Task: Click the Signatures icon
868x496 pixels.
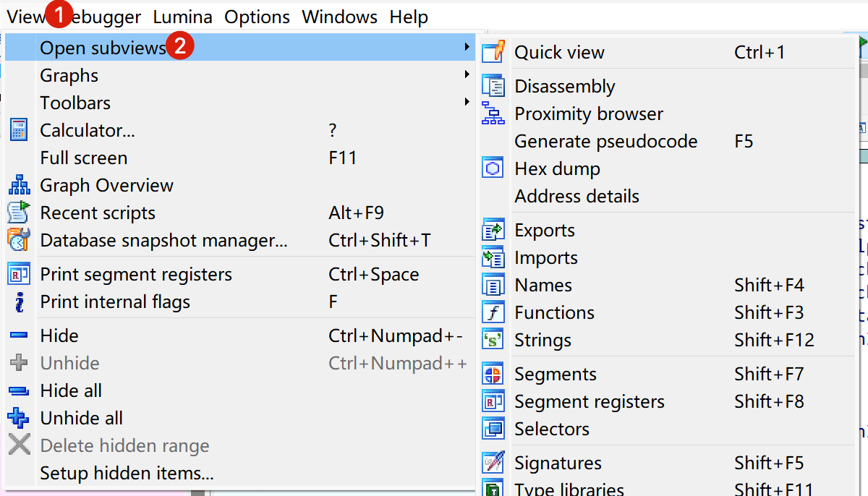Action: tap(493, 463)
